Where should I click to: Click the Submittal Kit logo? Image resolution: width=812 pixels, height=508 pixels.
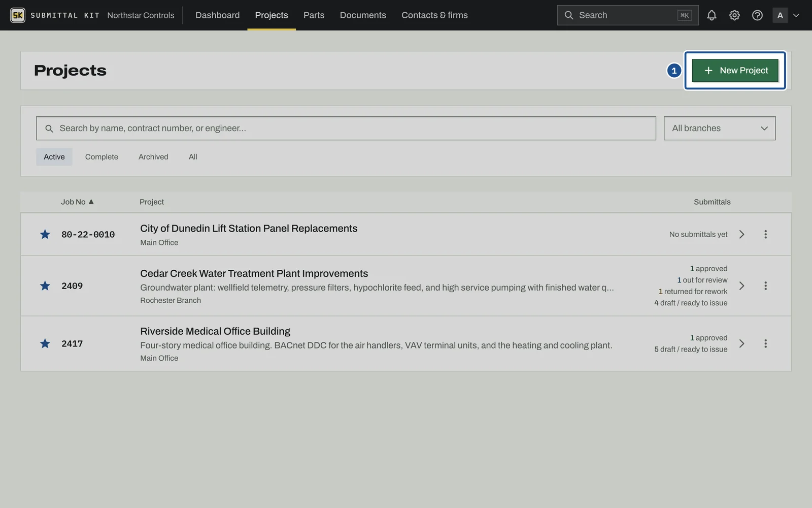[18, 15]
